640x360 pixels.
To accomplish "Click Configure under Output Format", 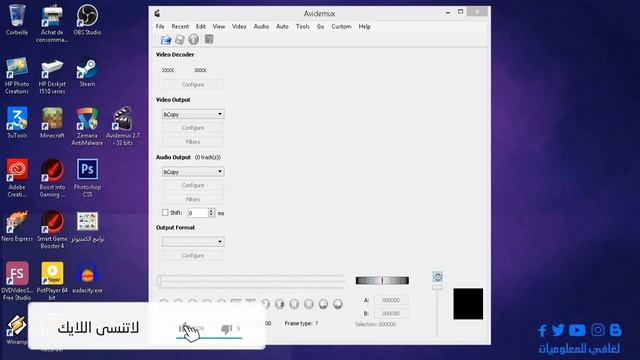I will point(193,256).
